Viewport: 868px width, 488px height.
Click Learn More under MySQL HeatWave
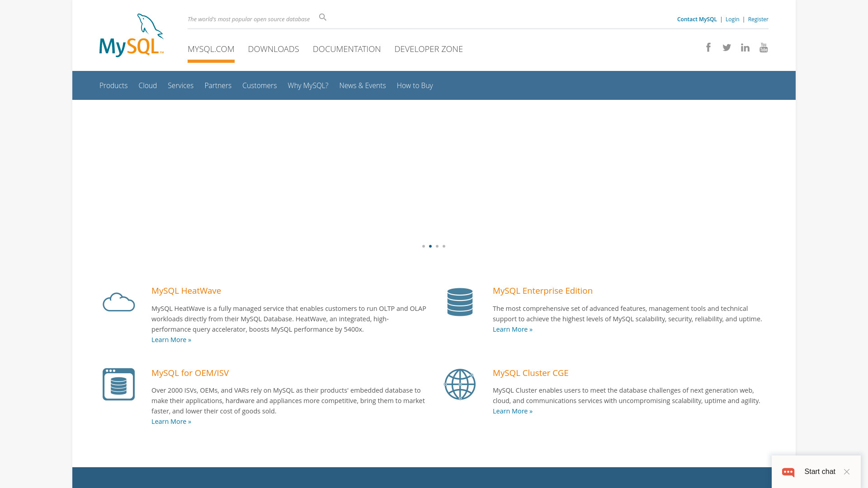coord(171,340)
